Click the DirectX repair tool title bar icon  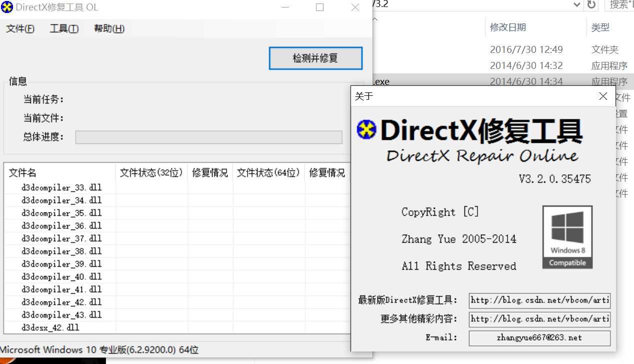7,7
